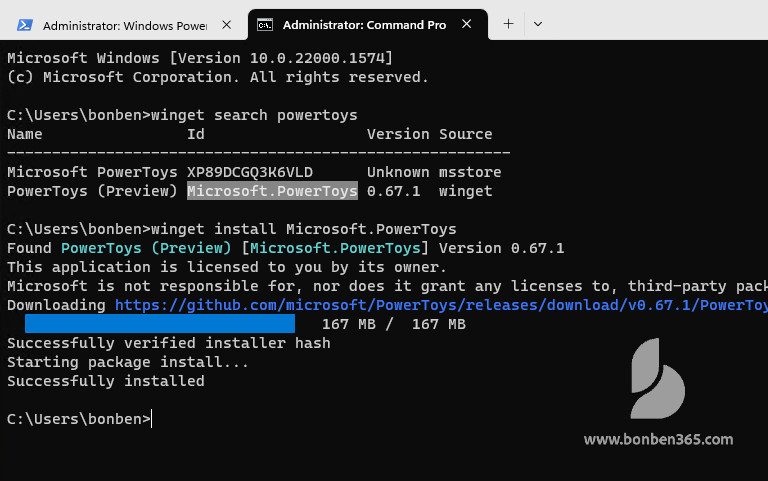The image size is (768, 481).
Task: Switch to the Administrator: Windows PowerShell tab
Action: pyautogui.click(x=124, y=25)
